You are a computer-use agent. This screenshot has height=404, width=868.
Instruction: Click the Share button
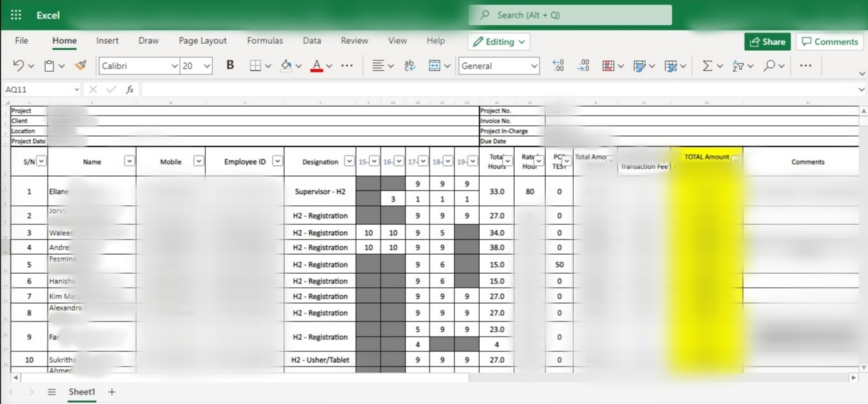(x=768, y=42)
